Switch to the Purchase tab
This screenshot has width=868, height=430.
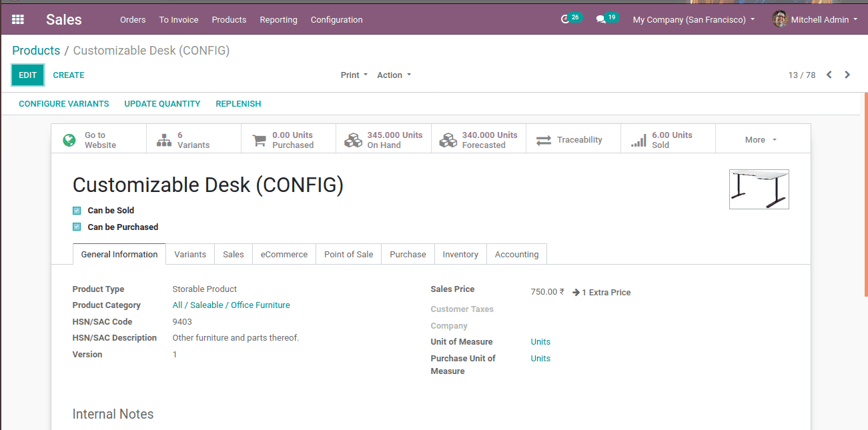tap(408, 254)
